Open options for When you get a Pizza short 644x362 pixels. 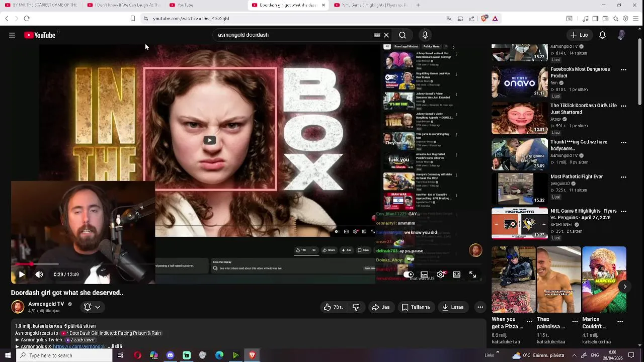point(529,321)
